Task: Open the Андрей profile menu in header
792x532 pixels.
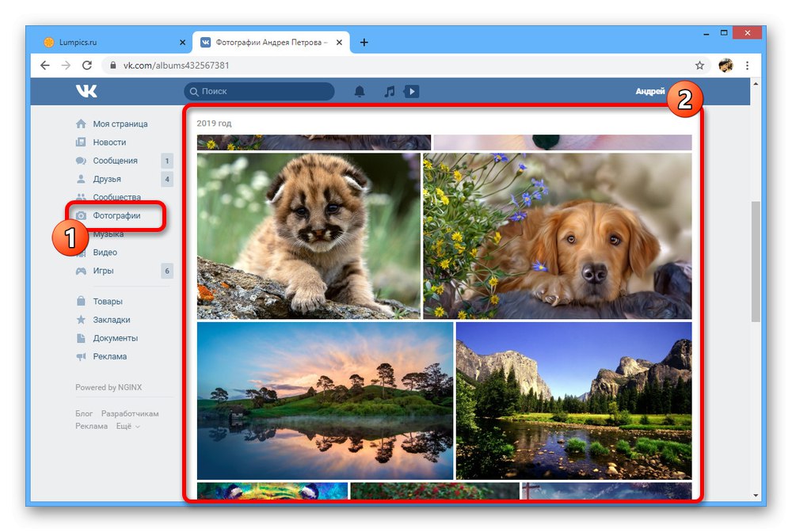Action: tap(650, 91)
